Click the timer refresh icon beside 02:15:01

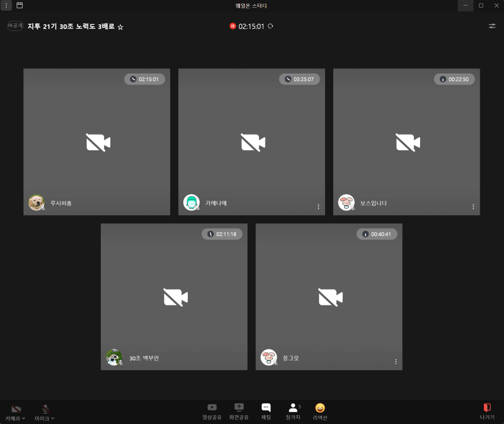pyautogui.click(x=271, y=26)
